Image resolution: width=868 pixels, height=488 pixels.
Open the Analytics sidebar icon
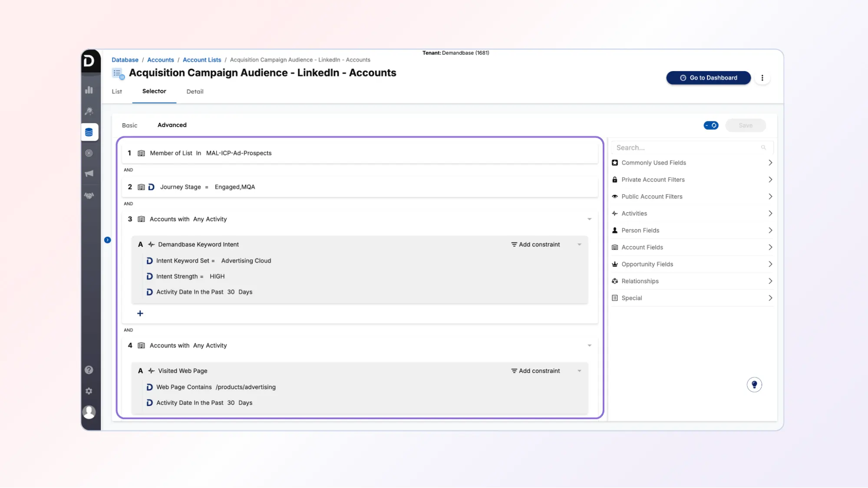point(89,90)
